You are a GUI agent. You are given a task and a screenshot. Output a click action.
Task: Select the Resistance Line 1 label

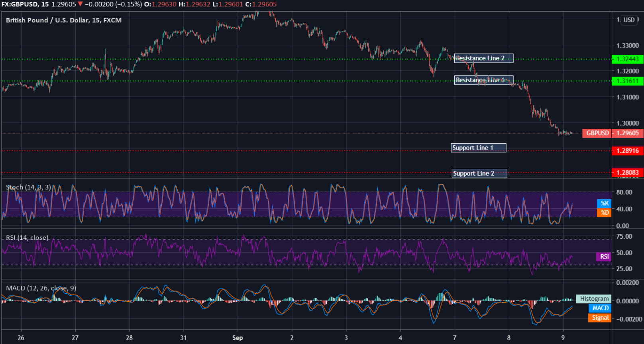click(484, 80)
